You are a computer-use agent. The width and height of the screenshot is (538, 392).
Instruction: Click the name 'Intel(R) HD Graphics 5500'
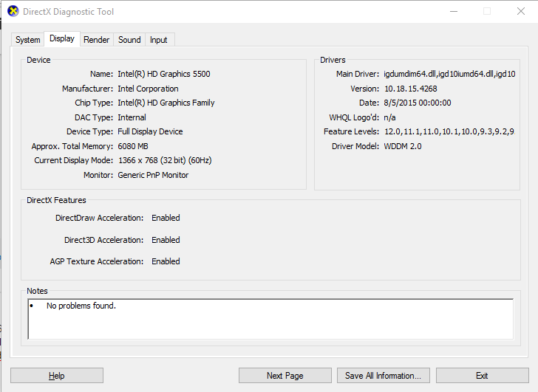click(x=164, y=74)
